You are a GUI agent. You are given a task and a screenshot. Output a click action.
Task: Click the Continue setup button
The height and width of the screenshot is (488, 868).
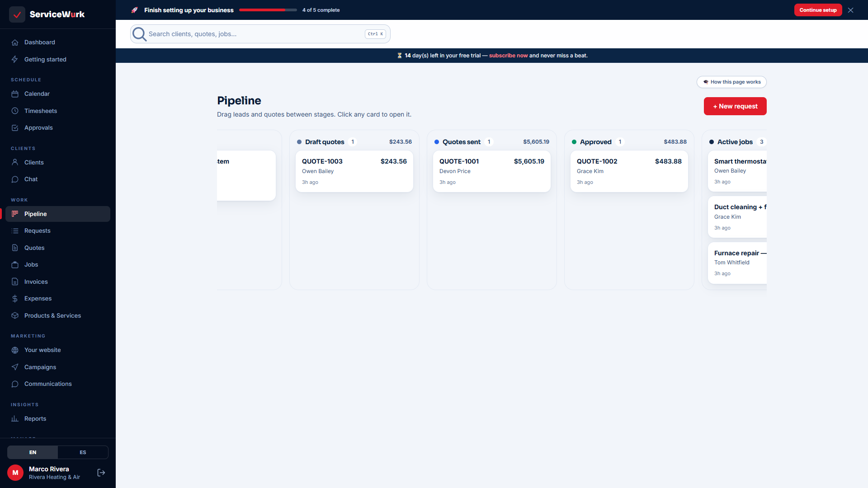[x=818, y=10]
